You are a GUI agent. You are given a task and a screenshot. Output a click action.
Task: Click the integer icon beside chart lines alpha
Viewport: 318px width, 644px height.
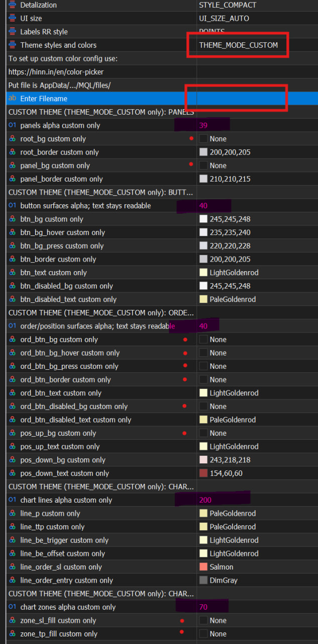(13, 500)
